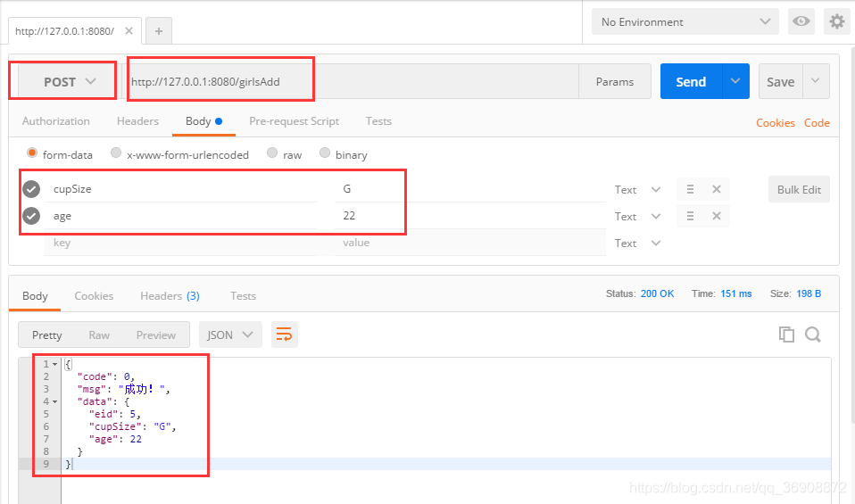Open the JSON format dropdown
Image resolution: width=855 pixels, height=504 pixels.
click(x=230, y=335)
